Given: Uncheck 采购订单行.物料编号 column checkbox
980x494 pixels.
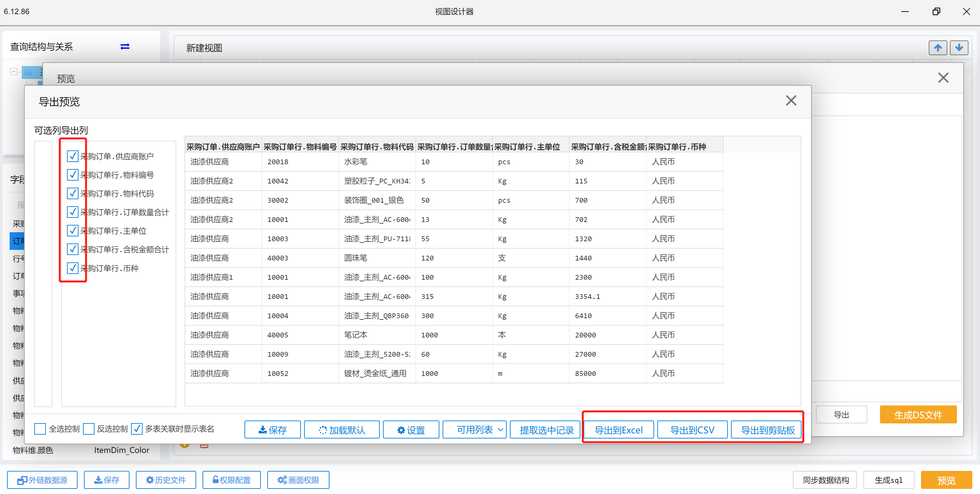Looking at the screenshot, I should 72,175.
